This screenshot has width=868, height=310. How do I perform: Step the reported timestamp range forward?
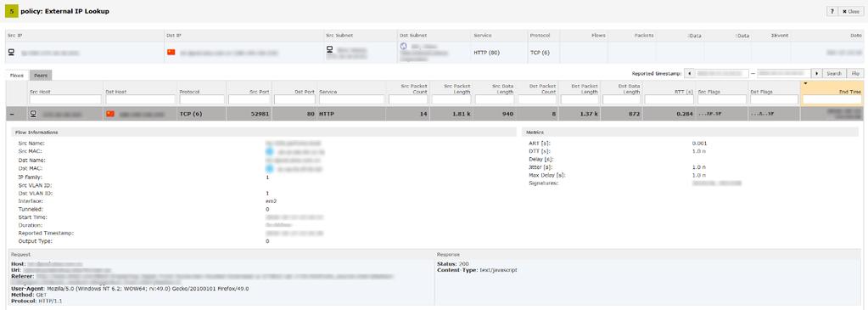point(817,73)
